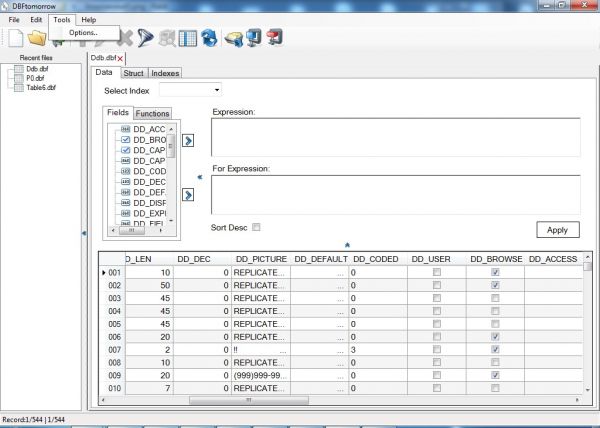The image size is (600, 428).
Task: Open the Select Index dropdown
Action: tap(217, 92)
